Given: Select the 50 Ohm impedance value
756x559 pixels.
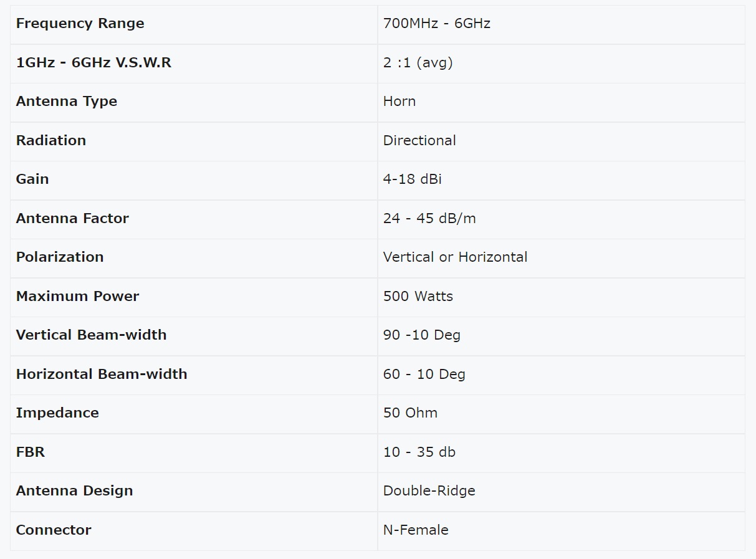Looking at the screenshot, I should tap(410, 413).
